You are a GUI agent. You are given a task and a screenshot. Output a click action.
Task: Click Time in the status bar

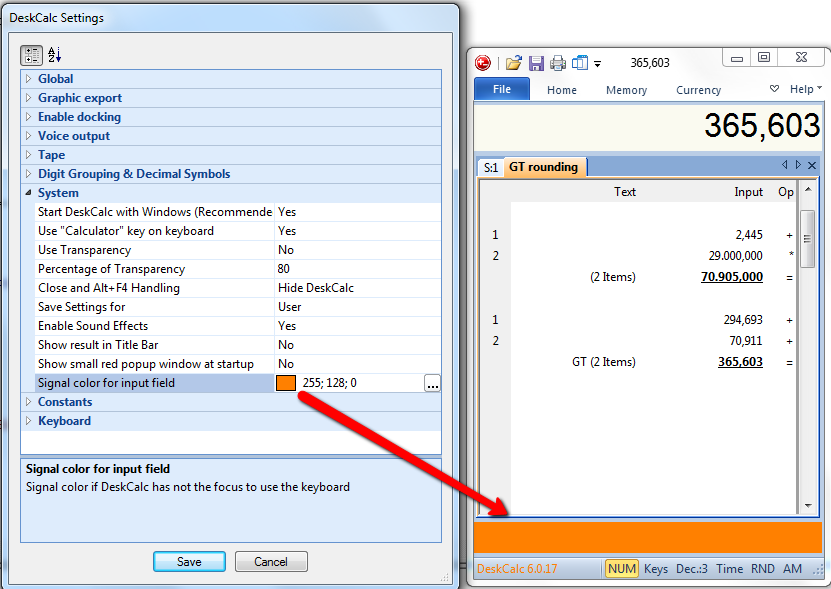pos(729,569)
